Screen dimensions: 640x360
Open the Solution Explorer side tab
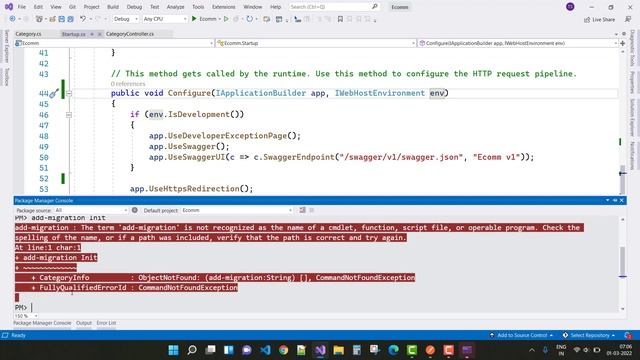pyautogui.click(x=632, y=117)
